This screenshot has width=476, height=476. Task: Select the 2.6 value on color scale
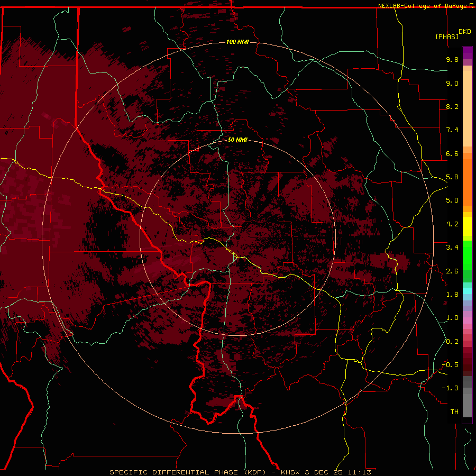[452, 271]
